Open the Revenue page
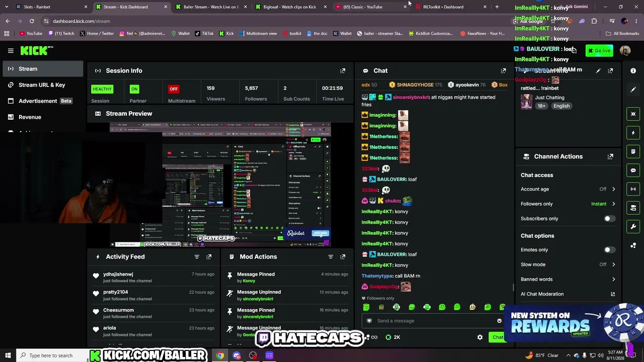Image resolution: width=644 pixels, height=362 pixels. tap(43, 117)
